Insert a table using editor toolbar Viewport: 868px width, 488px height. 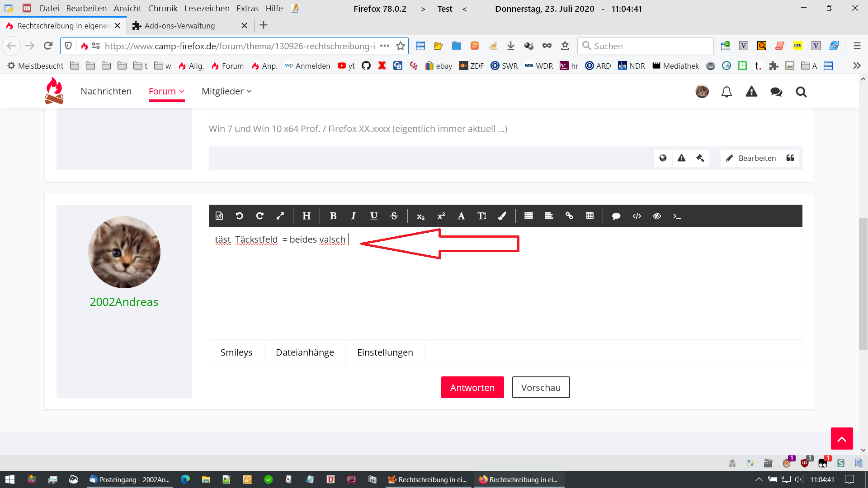point(590,216)
